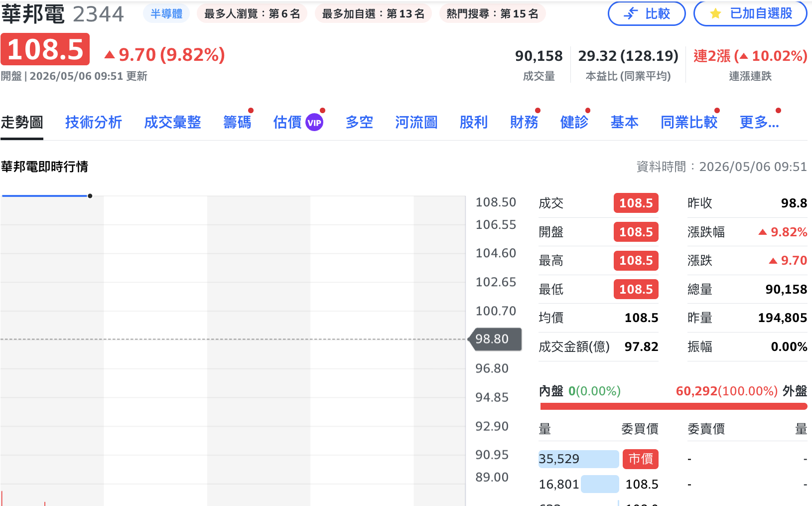This screenshot has width=812, height=506.
Task: Click the red up triangle beside 9.70 (9.82%)
Action: (110, 54)
